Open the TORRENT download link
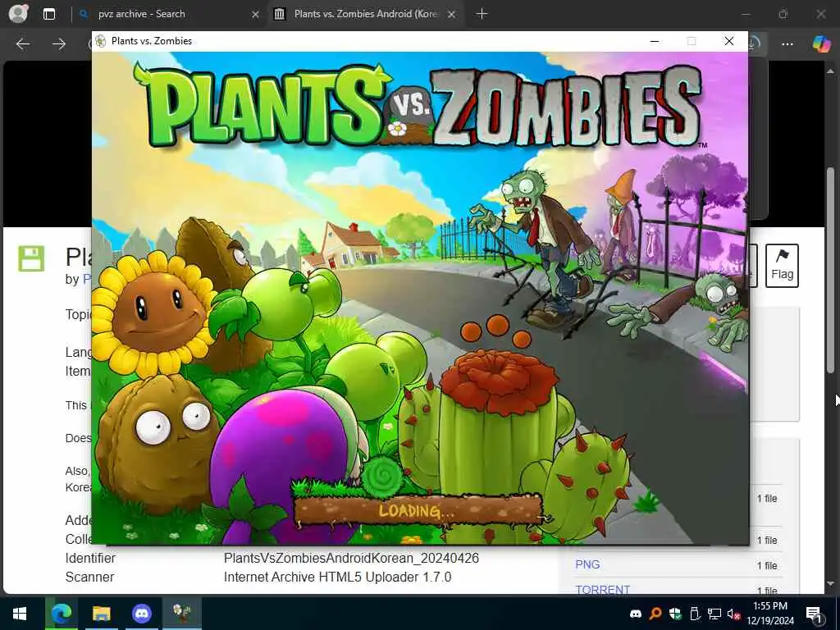Viewport: 840px width, 630px height. (x=602, y=590)
